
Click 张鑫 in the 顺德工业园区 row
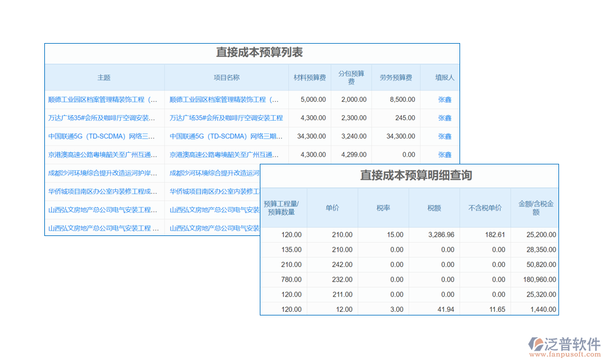pyautogui.click(x=445, y=99)
